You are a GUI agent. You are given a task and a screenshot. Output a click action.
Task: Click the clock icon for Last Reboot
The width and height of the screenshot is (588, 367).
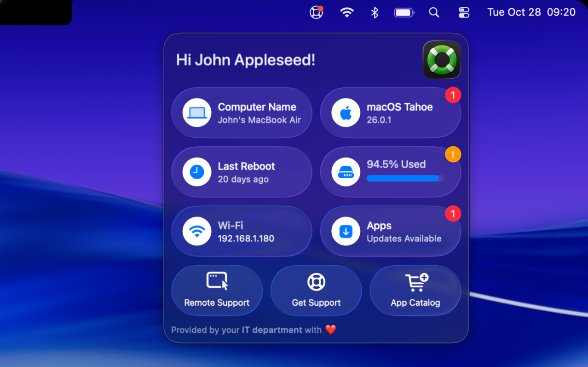[x=197, y=172]
